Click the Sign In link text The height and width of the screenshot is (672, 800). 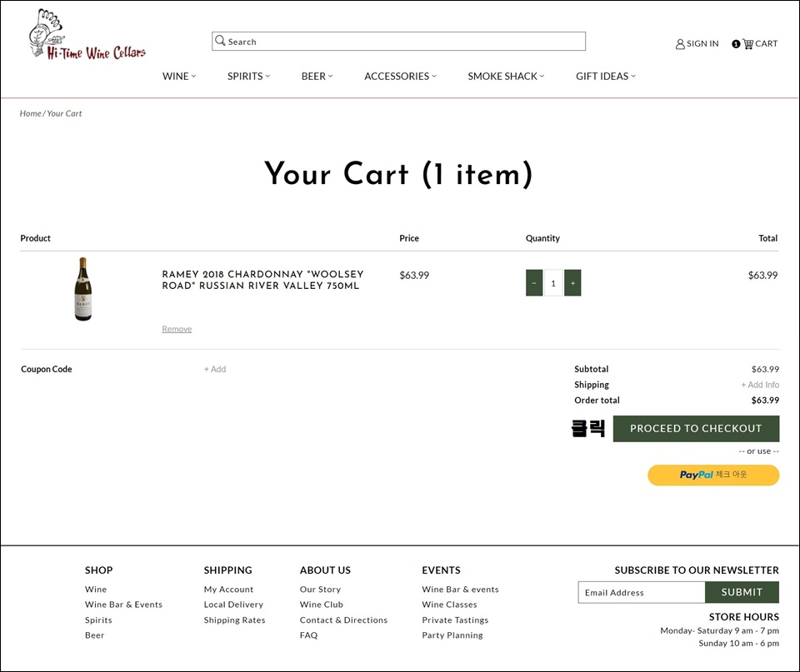click(702, 44)
